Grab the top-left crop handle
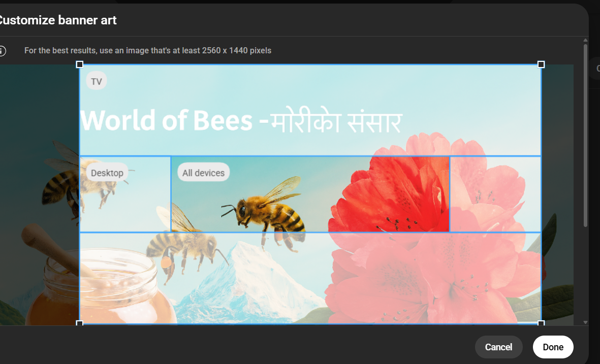This screenshot has height=364, width=600. tap(80, 64)
